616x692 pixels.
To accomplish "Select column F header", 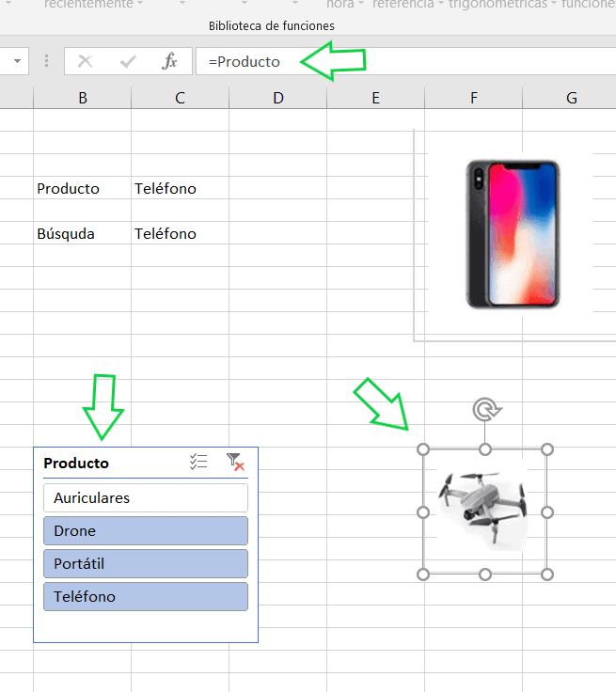I will (473, 98).
